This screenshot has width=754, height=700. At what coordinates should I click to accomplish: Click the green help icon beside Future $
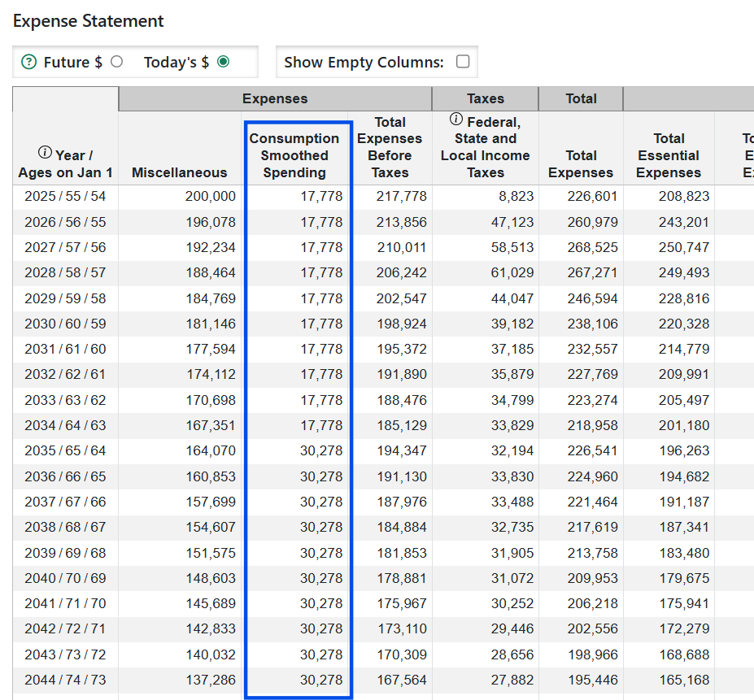pyautogui.click(x=28, y=62)
